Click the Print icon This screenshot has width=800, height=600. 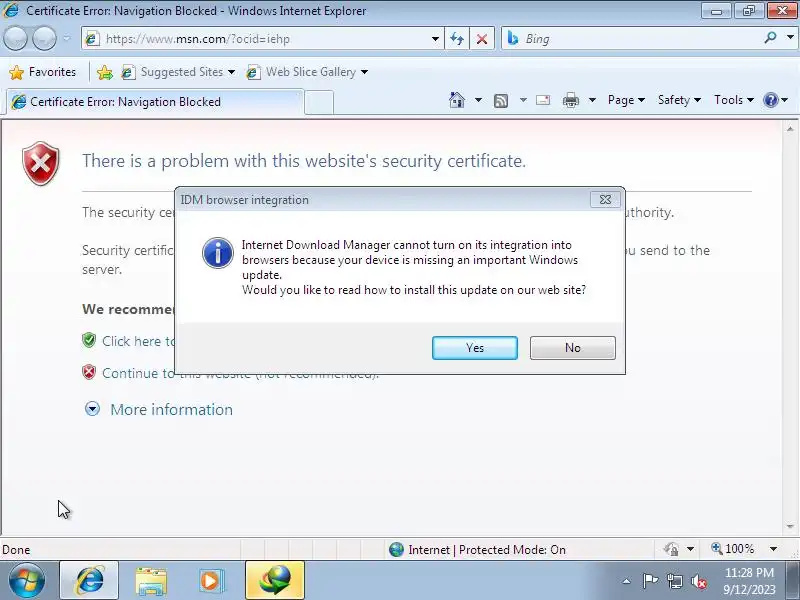(x=570, y=100)
